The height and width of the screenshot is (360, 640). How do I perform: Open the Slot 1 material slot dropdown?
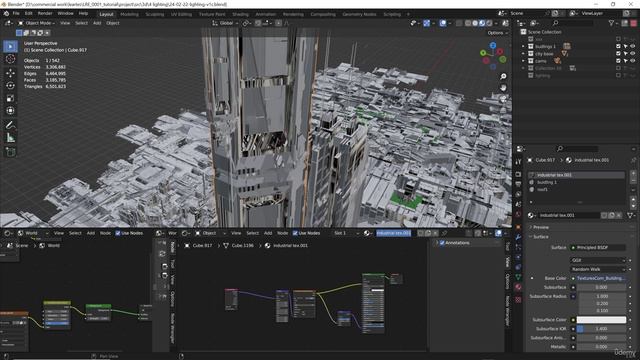[x=346, y=233]
